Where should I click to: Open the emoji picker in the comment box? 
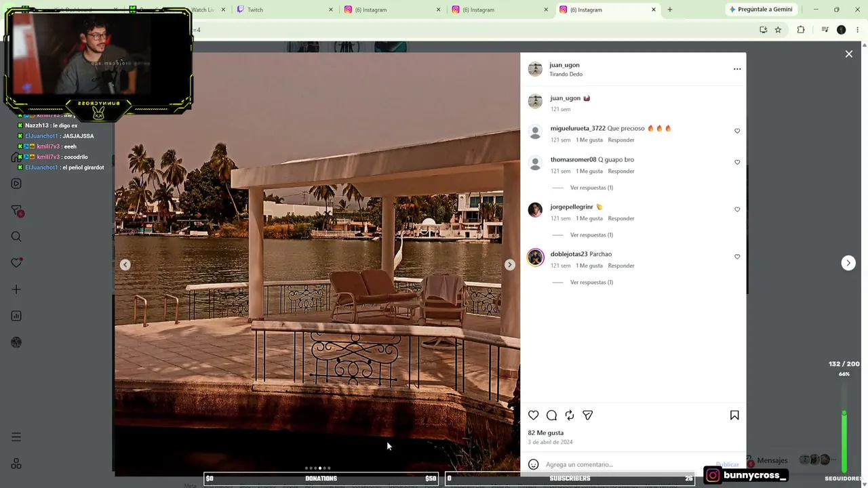pos(534,464)
